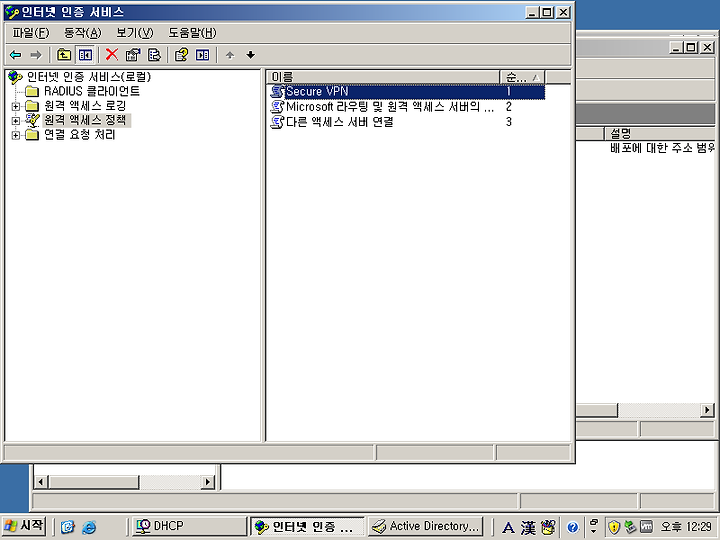The image size is (720, 540).
Task: Sort by 이름 column header
Action: coord(383,77)
